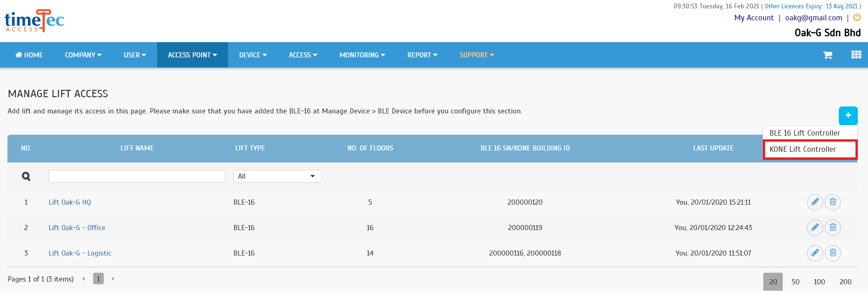Viewport: 868px width, 300px height.
Task: Delete Lift Oak-G - Office trash icon
Action: click(833, 227)
